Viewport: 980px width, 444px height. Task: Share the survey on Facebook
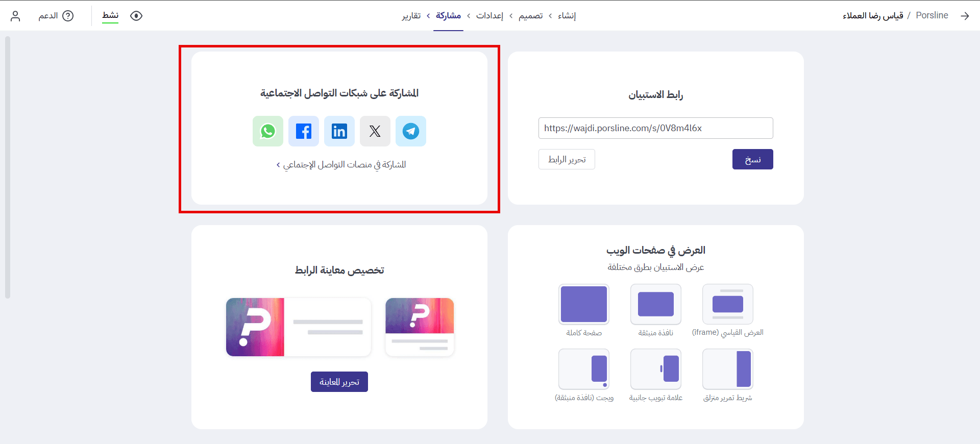pos(304,131)
